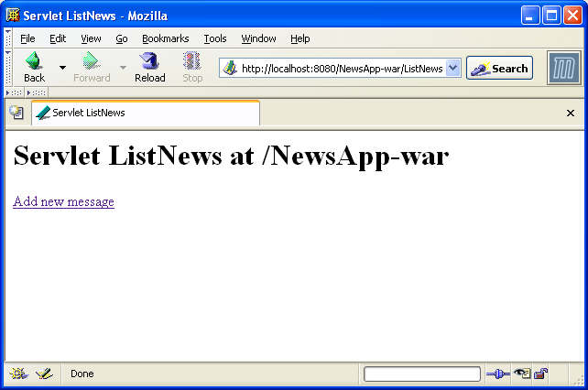Screen dimensions: 588x390
Task: Open the Tools menu
Action: click(x=215, y=38)
